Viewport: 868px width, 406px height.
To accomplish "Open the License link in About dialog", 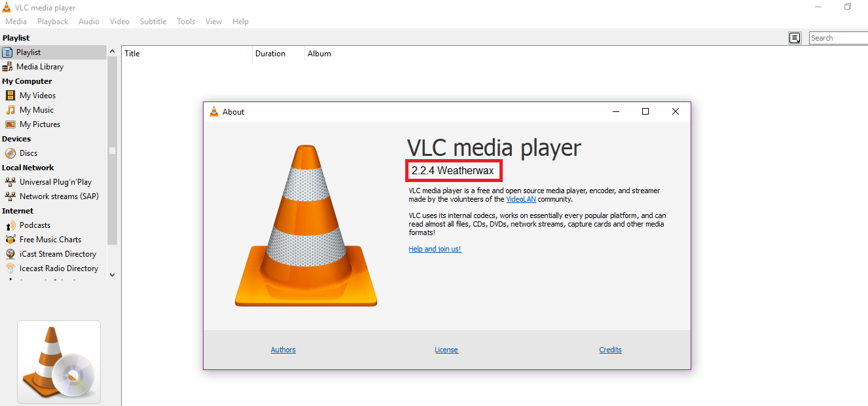I will pos(446,350).
